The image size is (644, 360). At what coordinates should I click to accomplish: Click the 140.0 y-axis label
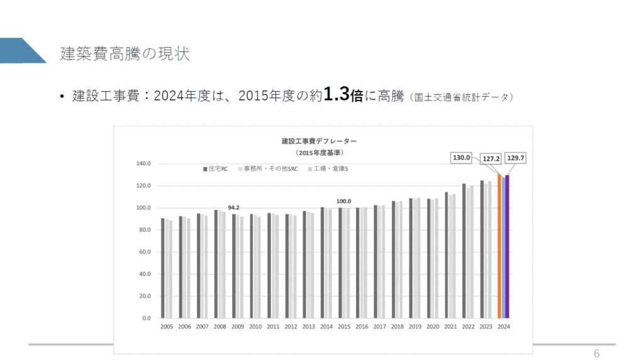[x=143, y=163]
